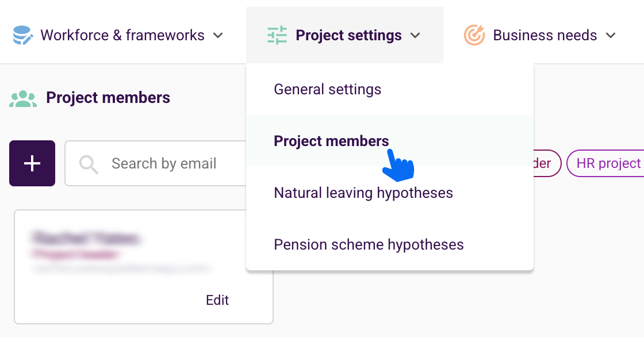Click Edit on the member card
This screenshot has height=337, width=644.
(x=217, y=300)
